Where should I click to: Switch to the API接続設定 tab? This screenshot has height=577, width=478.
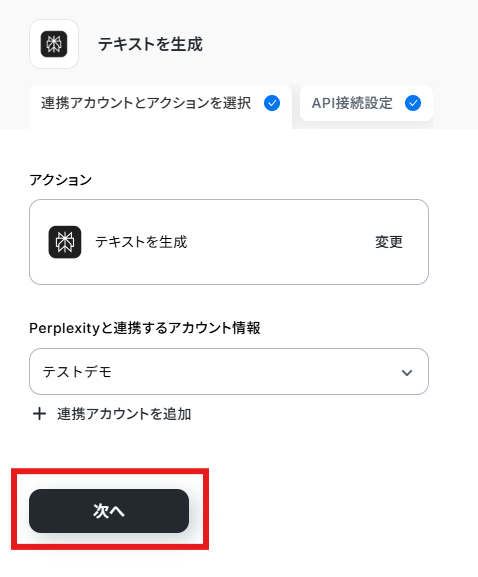tap(366, 103)
